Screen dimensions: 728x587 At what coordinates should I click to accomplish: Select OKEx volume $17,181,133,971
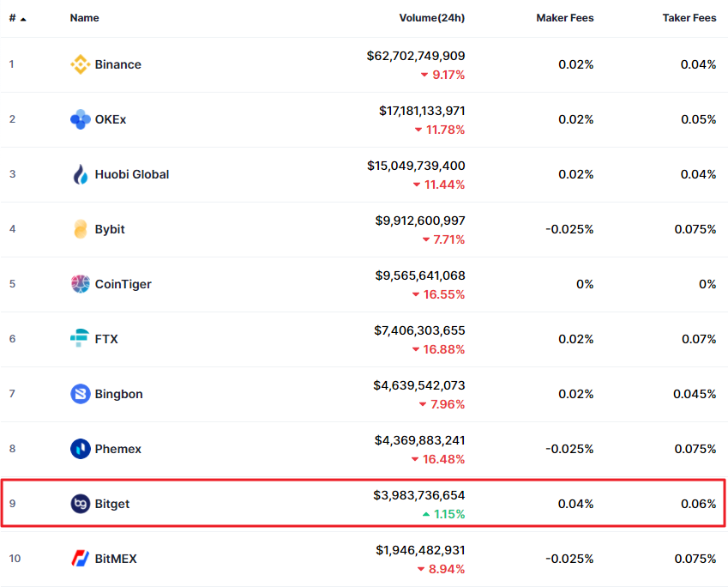(x=422, y=111)
